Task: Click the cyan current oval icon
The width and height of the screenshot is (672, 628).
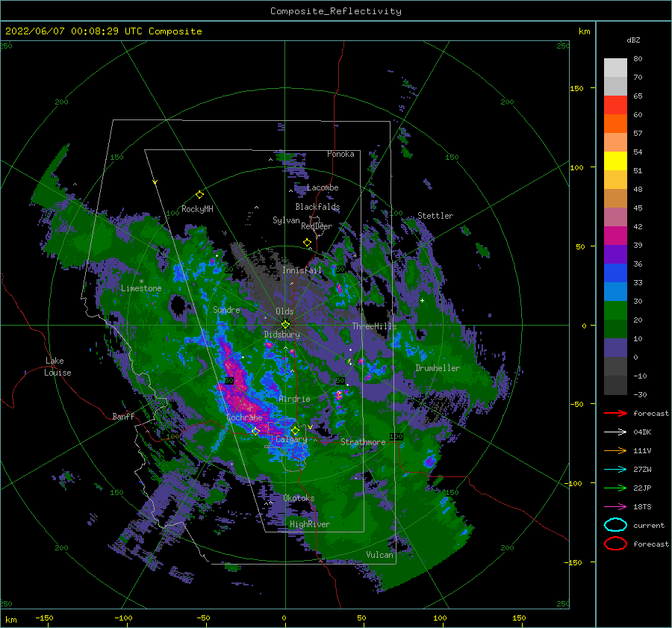Action: [615, 525]
